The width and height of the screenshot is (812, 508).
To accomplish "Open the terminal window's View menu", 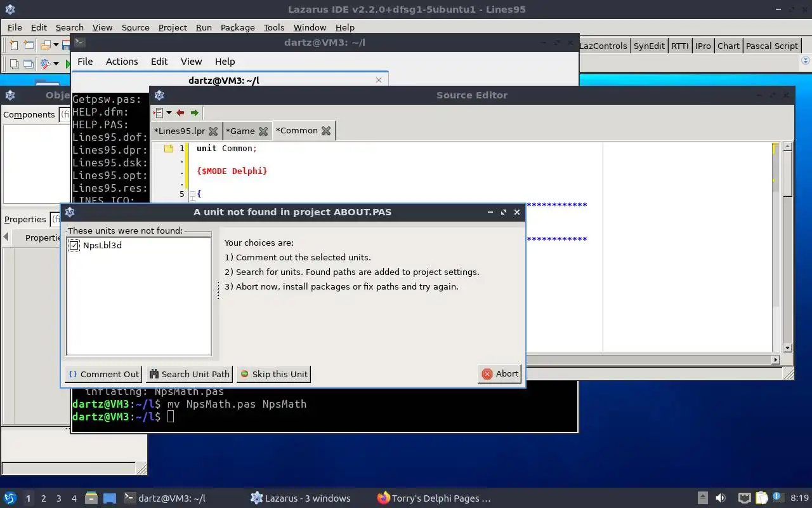I will click(x=191, y=62).
